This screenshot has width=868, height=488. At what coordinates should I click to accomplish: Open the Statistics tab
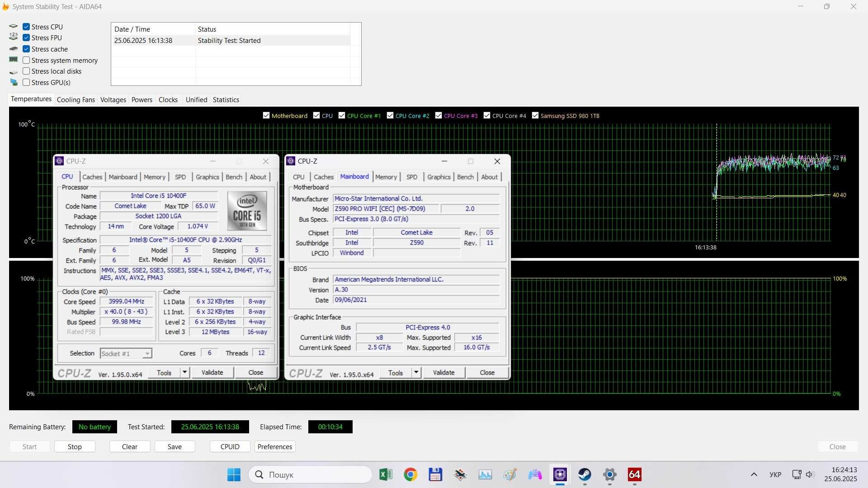(x=226, y=100)
